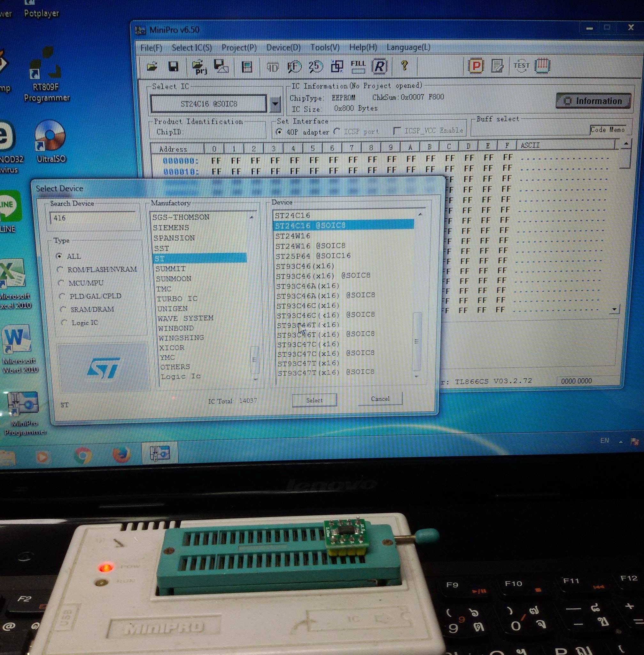Viewport: 644px width, 655px height.
Task: Open the yellow question mark help icon
Action: (404, 65)
